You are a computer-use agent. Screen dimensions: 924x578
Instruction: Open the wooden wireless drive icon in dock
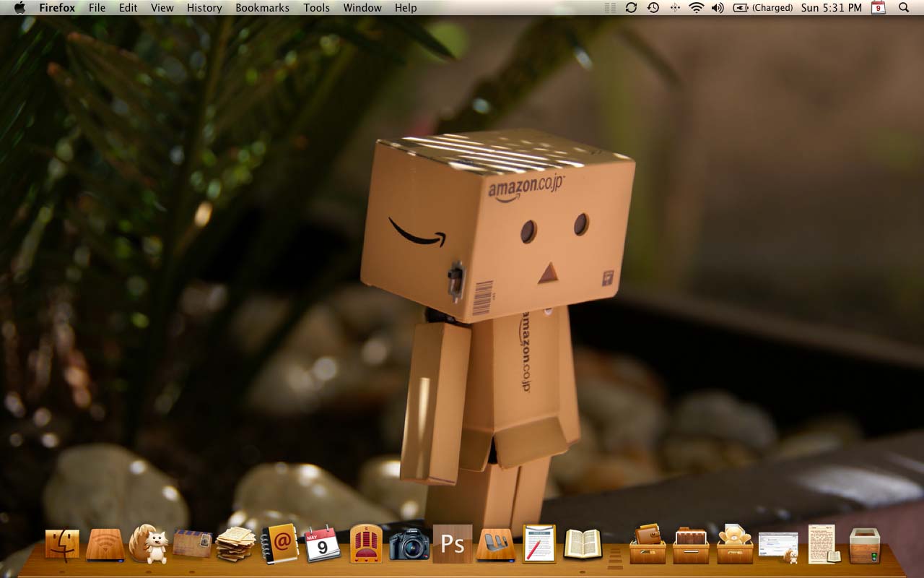click(x=105, y=545)
